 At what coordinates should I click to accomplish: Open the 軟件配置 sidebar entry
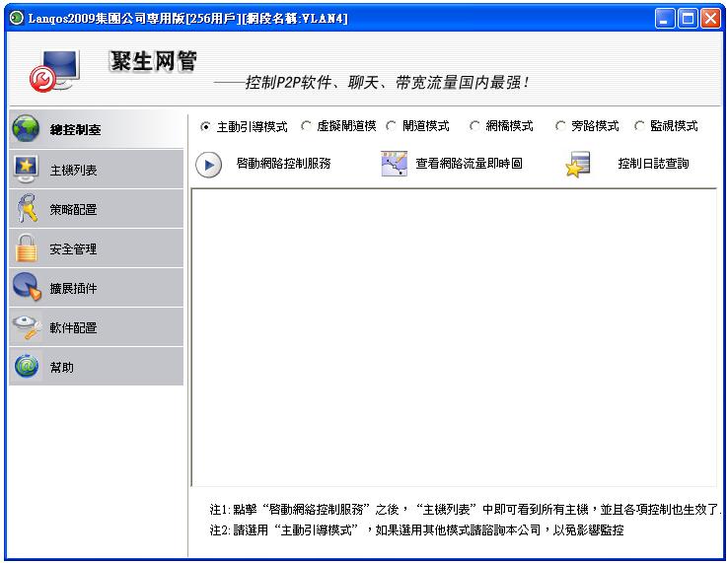click(x=96, y=326)
